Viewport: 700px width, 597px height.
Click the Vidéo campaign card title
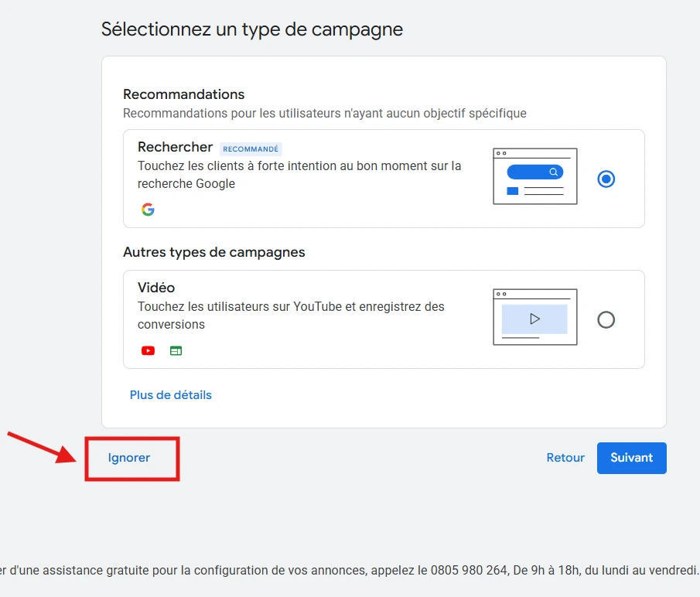[x=156, y=288]
